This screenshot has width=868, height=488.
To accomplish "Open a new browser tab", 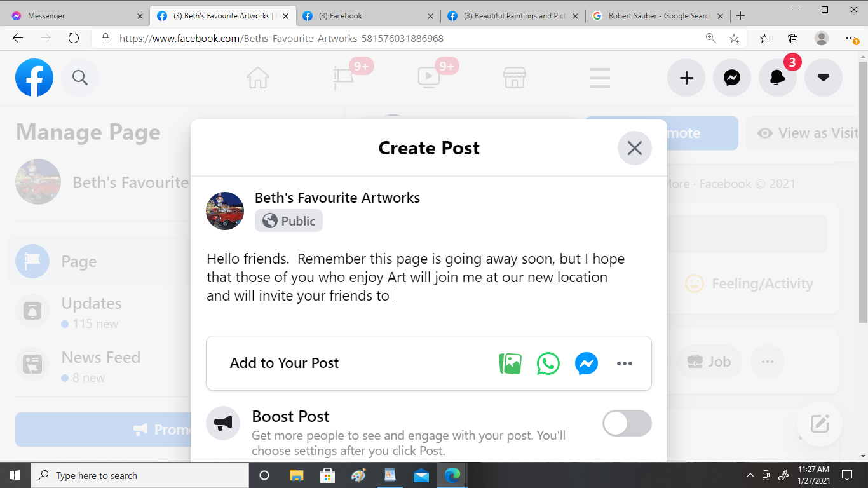I will point(740,16).
